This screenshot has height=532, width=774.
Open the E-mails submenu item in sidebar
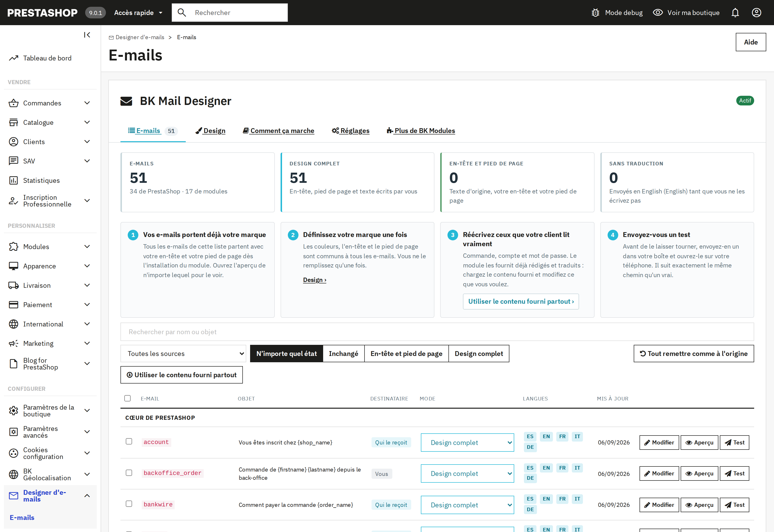point(22,518)
